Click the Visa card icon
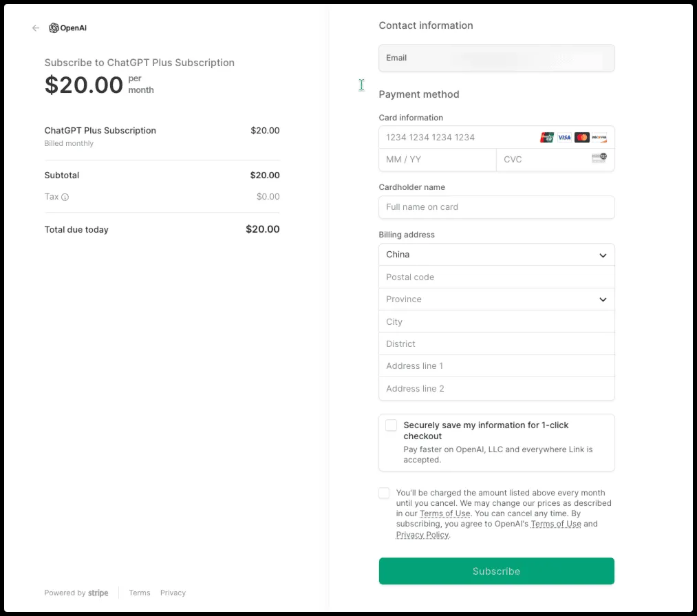This screenshot has height=616, width=697. click(x=564, y=138)
